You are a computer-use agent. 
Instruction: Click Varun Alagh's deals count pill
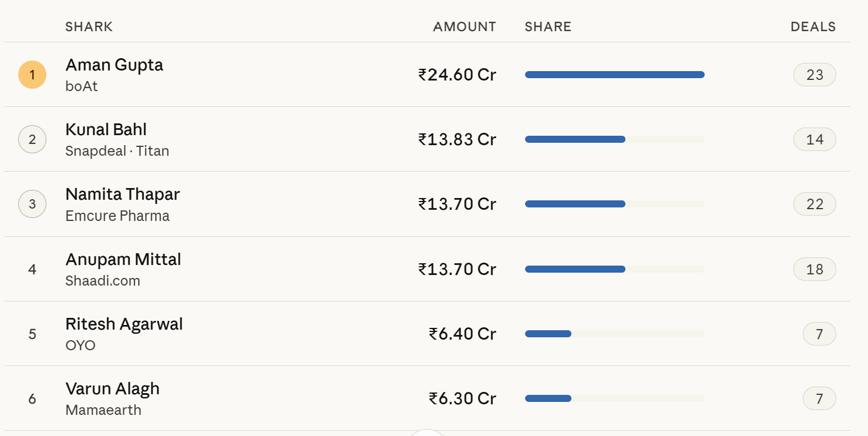819,398
